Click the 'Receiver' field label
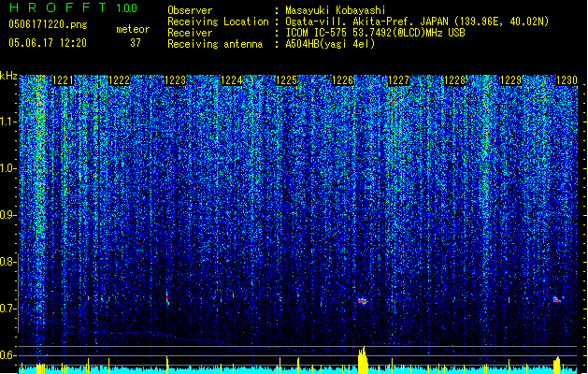 click(190, 33)
